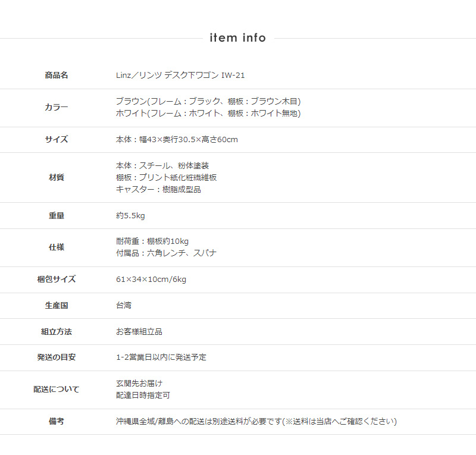This screenshot has height=455, width=476.
Task: Select the product name Linz／リンツ デスク下ワゴン IW-21
Action: pos(180,76)
